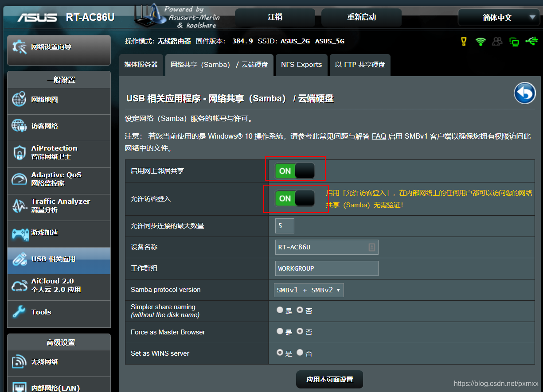Toggle the allow guest login switch
The height and width of the screenshot is (392, 543).
click(295, 198)
